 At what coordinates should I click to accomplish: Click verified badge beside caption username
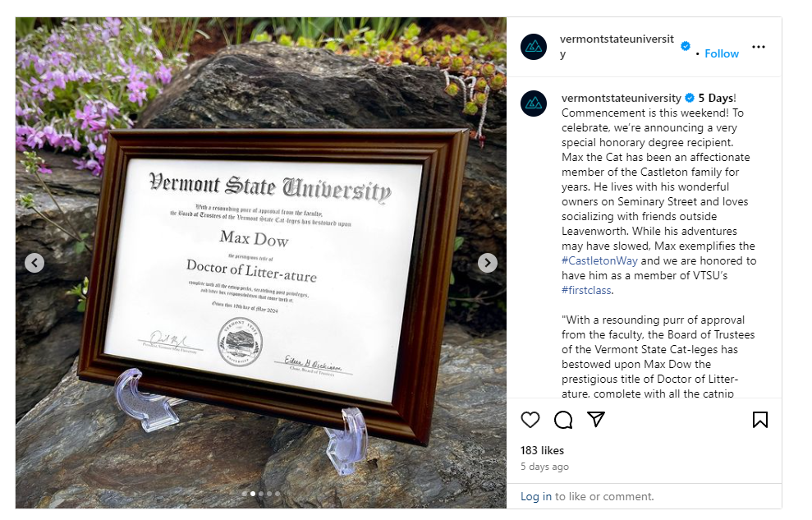coord(690,98)
